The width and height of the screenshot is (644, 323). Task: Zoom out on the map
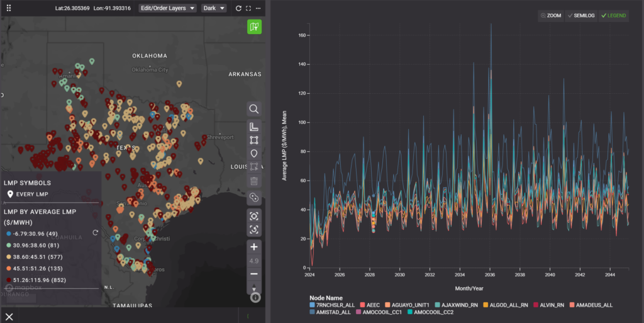[x=254, y=274]
